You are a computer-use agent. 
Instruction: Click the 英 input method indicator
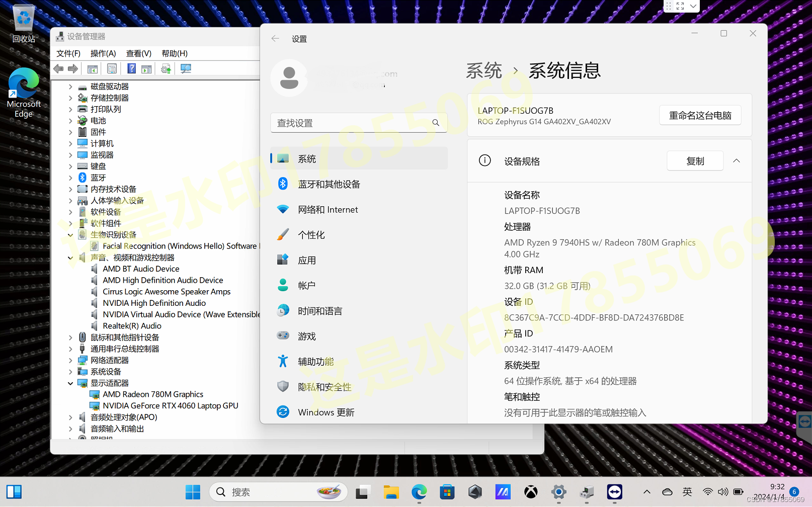[x=687, y=492]
